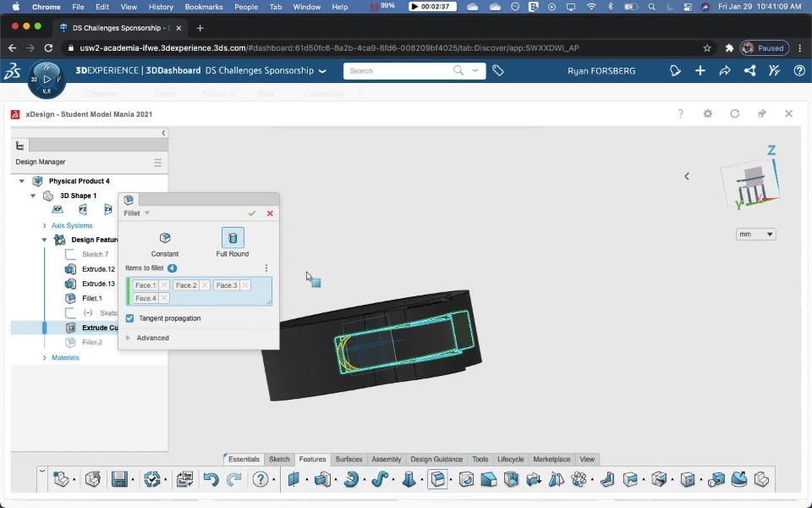Viewport: 812px width, 508px height.
Task: Confirm the fillet with the green checkmark
Action: pyautogui.click(x=252, y=213)
